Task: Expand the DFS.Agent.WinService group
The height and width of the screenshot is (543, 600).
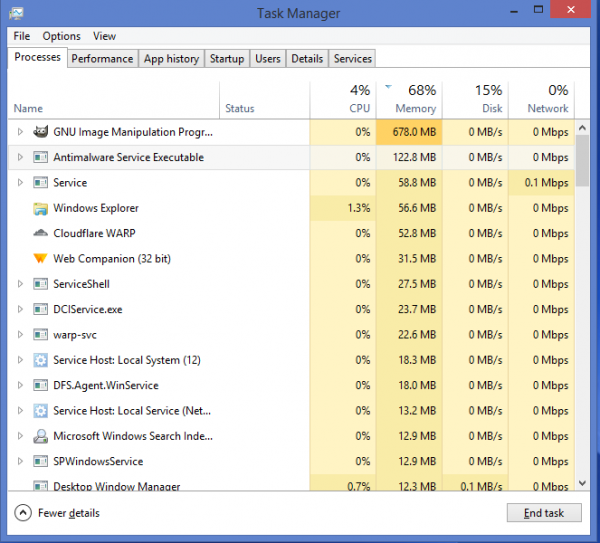Action: coord(20,385)
